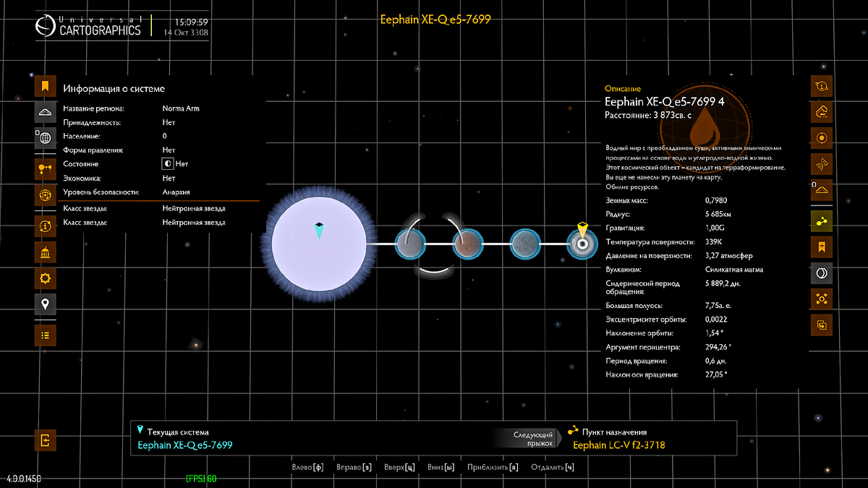Click the Большая полуось value 7,75 а. е.
This screenshot has width=868, height=488.
720,306
